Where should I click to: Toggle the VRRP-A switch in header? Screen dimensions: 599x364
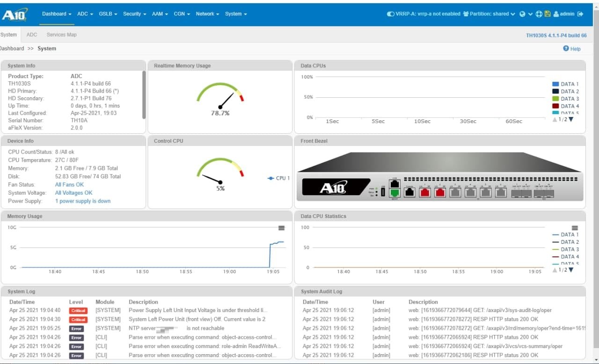point(390,14)
